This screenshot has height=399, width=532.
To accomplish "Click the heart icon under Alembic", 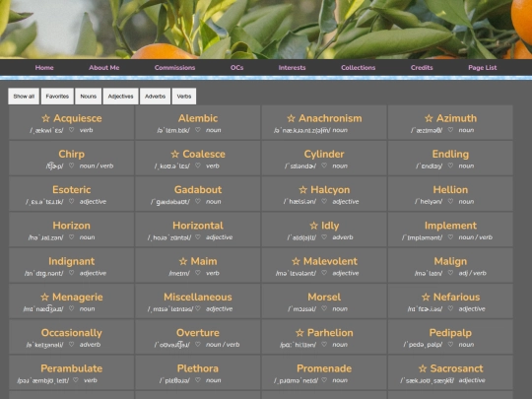I will 198,130.
